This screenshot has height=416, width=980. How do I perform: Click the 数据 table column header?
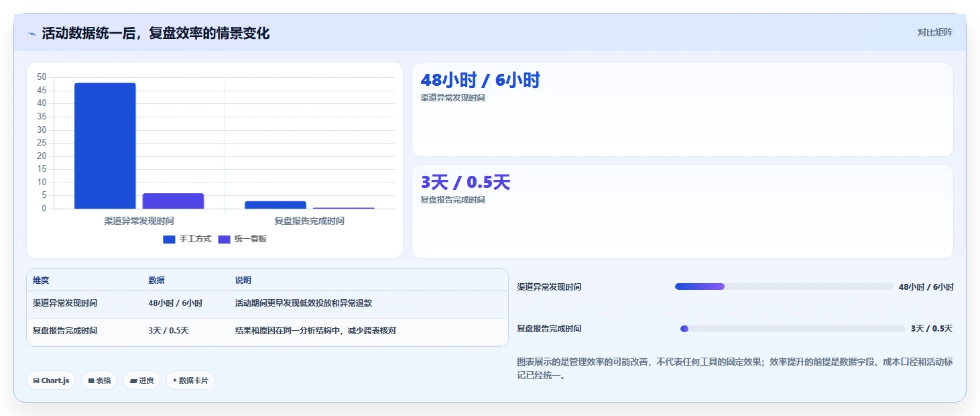point(156,280)
